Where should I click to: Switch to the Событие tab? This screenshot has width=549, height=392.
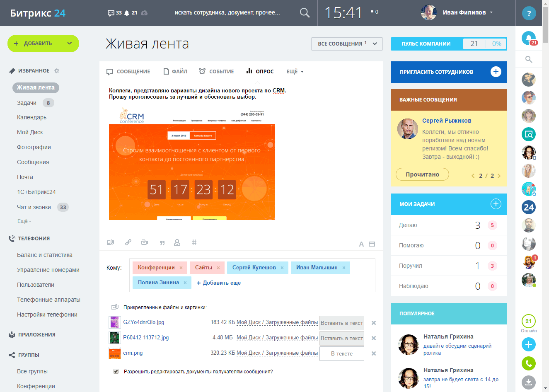pyautogui.click(x=216, y=72)
